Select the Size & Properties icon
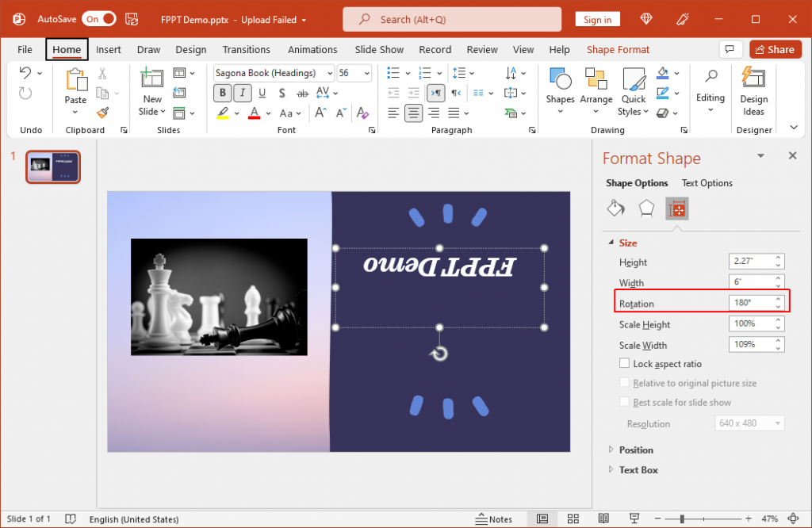Viewport: 812px width, 528px height. pyautogui.click(x=676, y=208)
